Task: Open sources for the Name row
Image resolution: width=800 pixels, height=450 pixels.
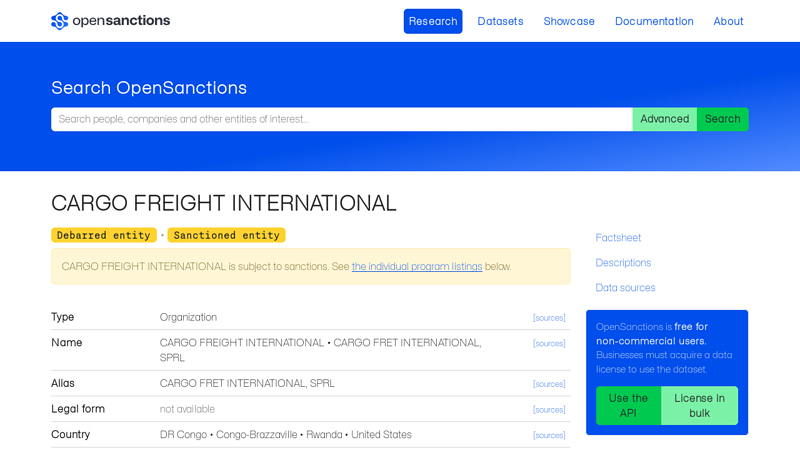Action: [549, 343]
